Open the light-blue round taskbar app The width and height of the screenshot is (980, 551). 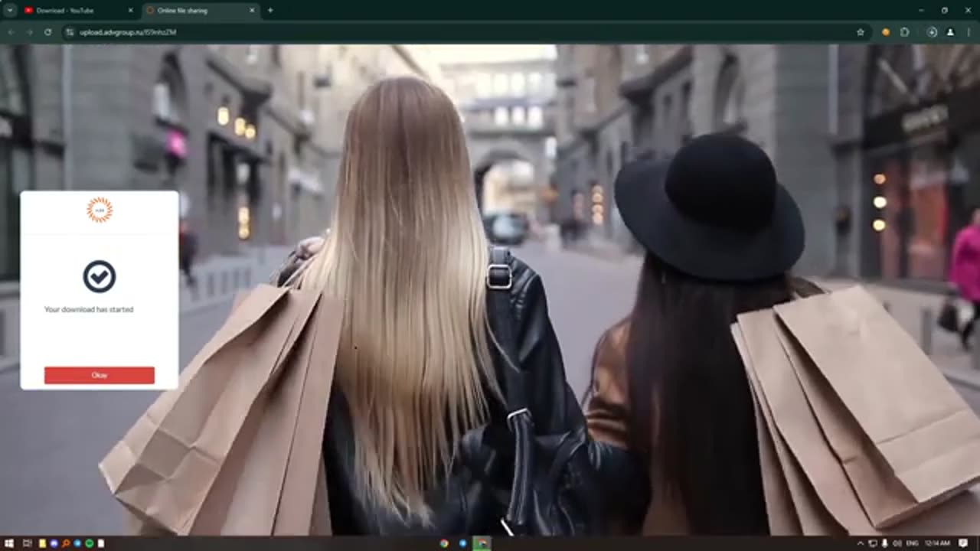coord(77,543)
